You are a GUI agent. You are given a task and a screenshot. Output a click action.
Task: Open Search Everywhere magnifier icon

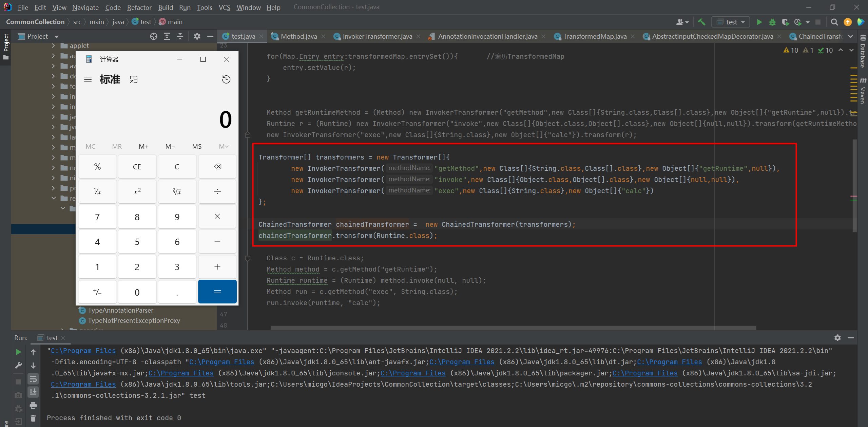(834, 22)
